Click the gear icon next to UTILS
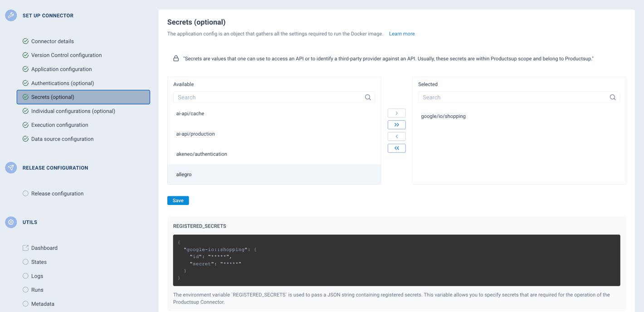The width and height of the screenshot is (644, 312). 10,222
